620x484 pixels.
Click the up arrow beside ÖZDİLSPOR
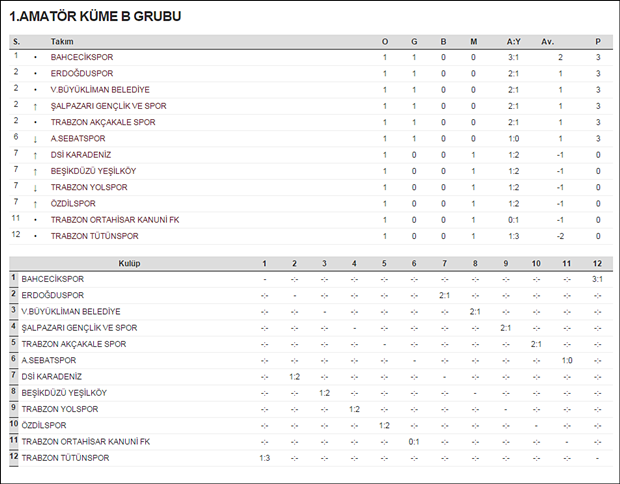[35, 204]
